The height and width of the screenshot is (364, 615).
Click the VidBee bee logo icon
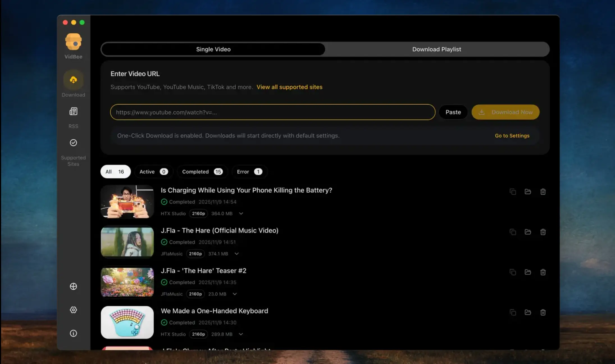point(73,42)
